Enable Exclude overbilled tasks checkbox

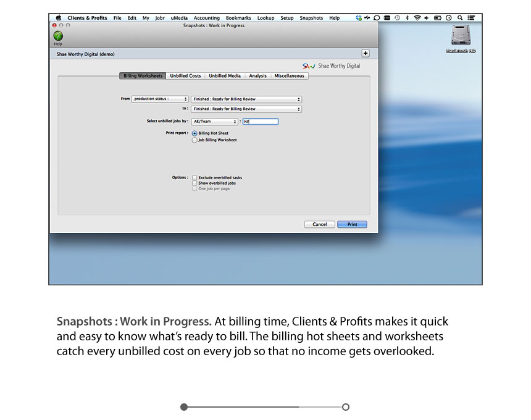point(194,177)
